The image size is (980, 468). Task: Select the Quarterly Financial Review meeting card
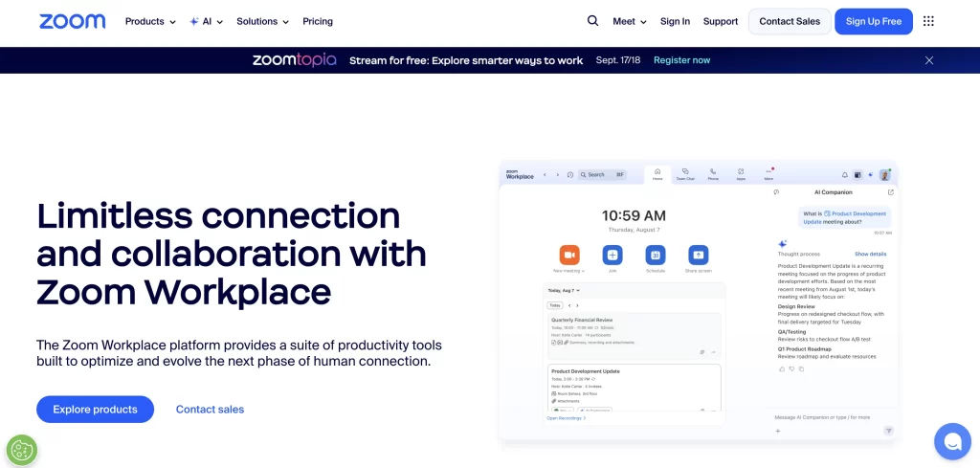tap(635, 336)
